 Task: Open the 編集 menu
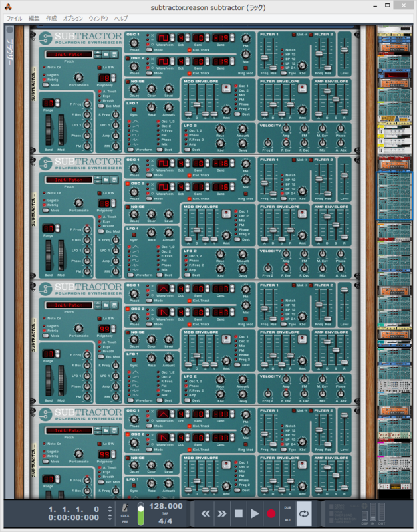(34, 19)
